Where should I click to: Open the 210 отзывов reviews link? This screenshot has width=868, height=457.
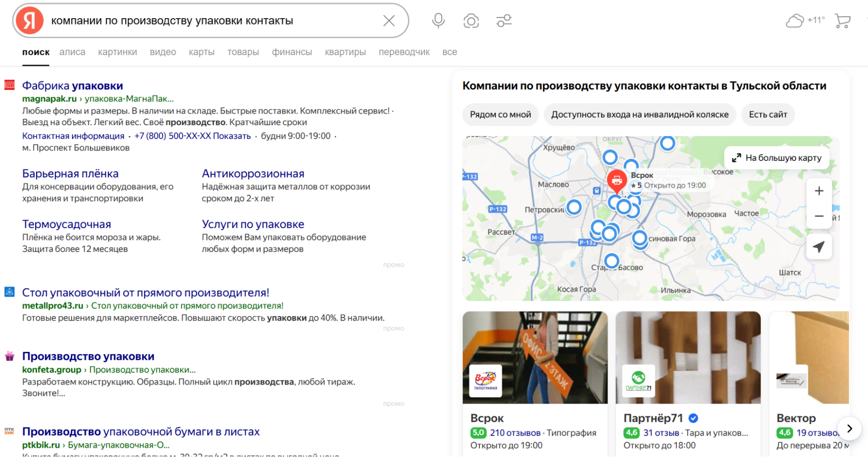click(515, 433)
